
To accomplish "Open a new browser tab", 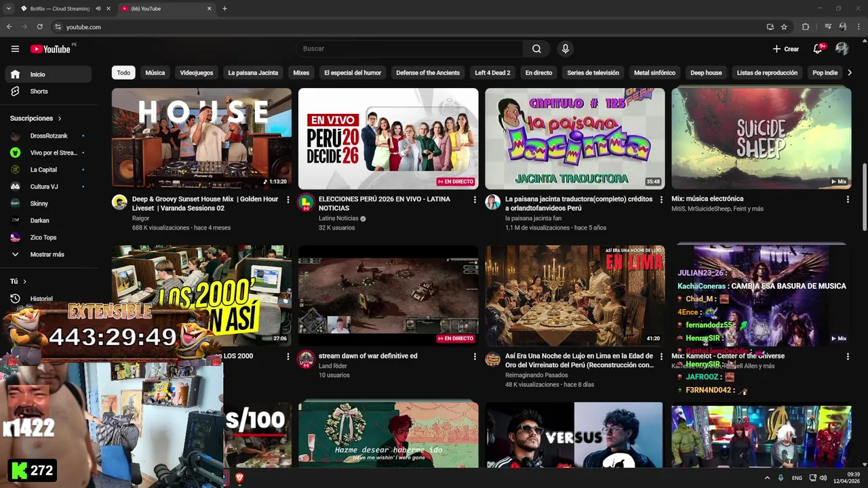I will click(x=224, y=9).
